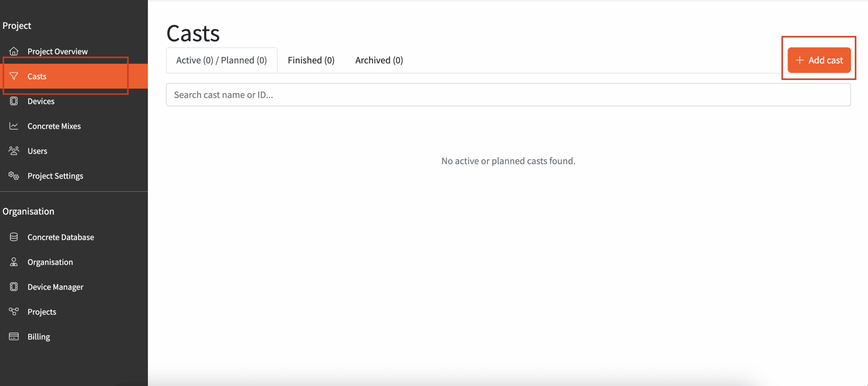Go to Project Settings page
The image size is (868, 386).
pos(55,176)
